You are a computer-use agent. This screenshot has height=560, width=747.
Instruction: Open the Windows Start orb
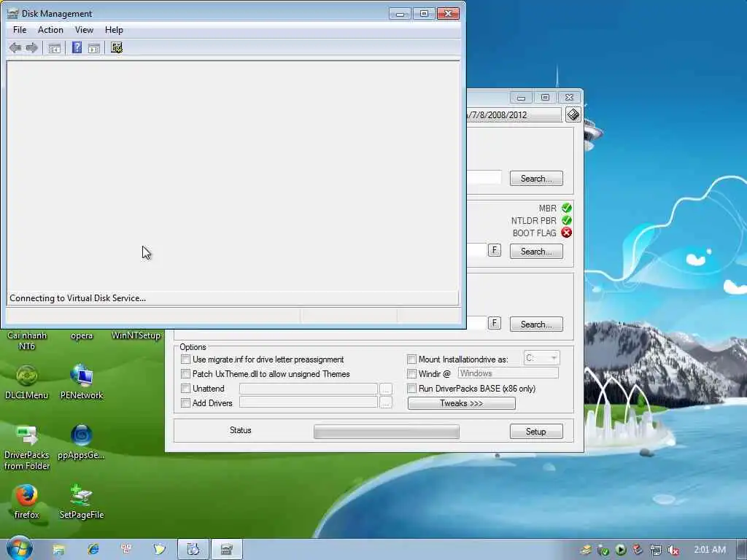tap(20, 548)
